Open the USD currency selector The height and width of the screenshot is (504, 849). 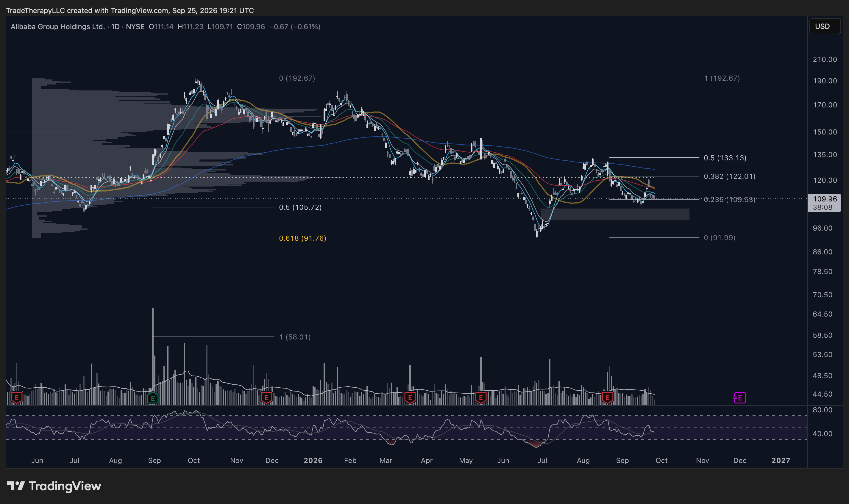tap(825, 26)
